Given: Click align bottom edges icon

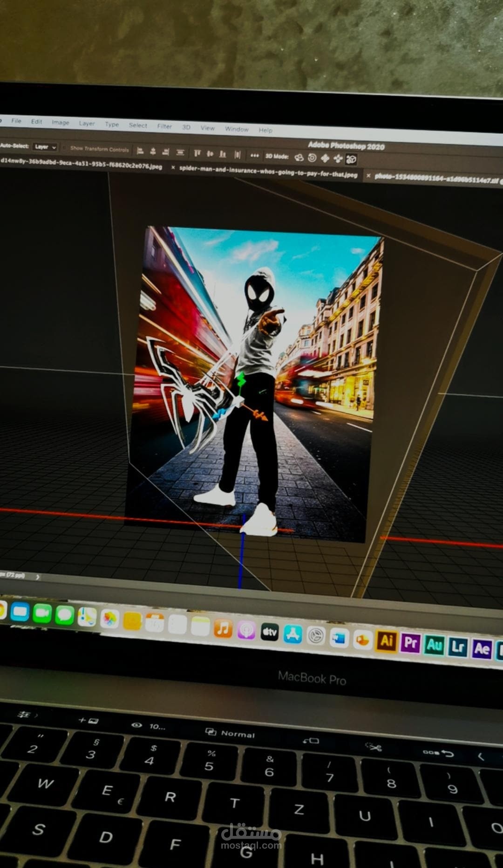Looking at the screenshot, I should [x=223, y=154].
